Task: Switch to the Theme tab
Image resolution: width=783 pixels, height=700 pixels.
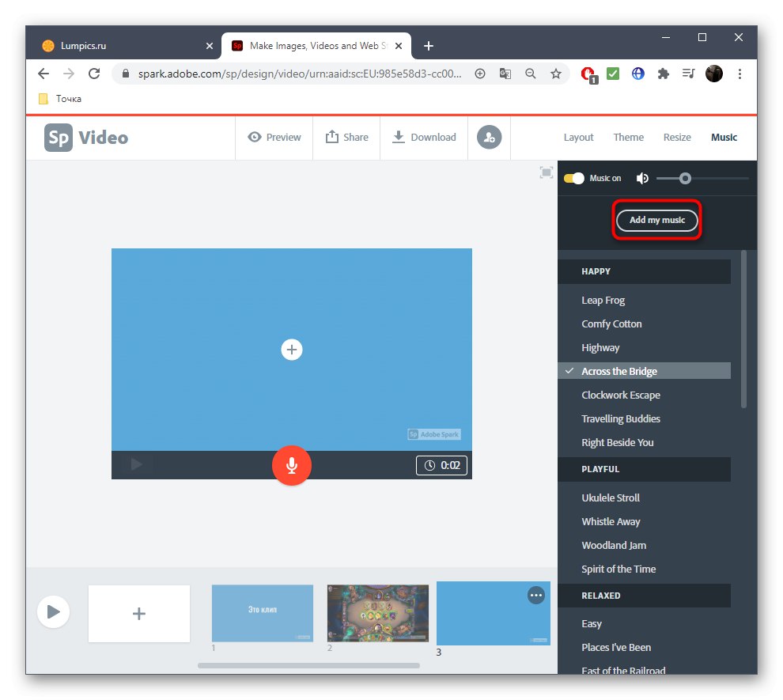Action: tap(628, 137)
